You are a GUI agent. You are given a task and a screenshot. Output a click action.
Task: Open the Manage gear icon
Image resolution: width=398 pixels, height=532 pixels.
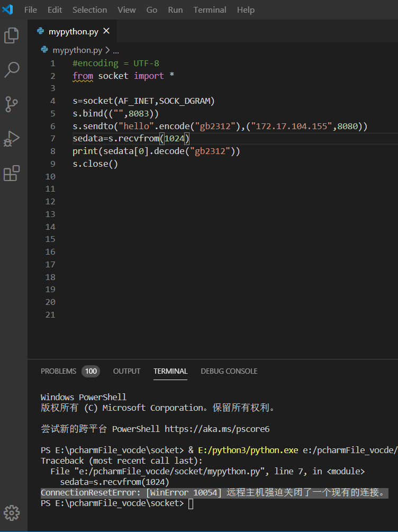pyautogui.click(x=12, y=513)
